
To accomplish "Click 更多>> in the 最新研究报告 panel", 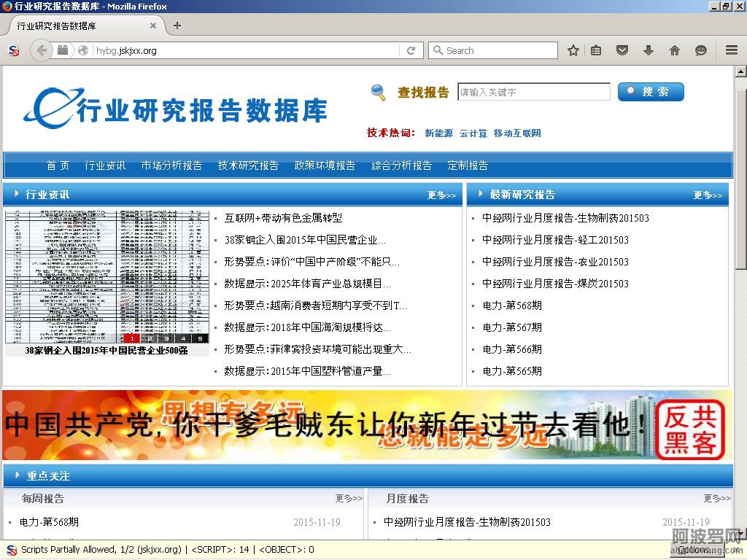I will [x=707, y=195].
